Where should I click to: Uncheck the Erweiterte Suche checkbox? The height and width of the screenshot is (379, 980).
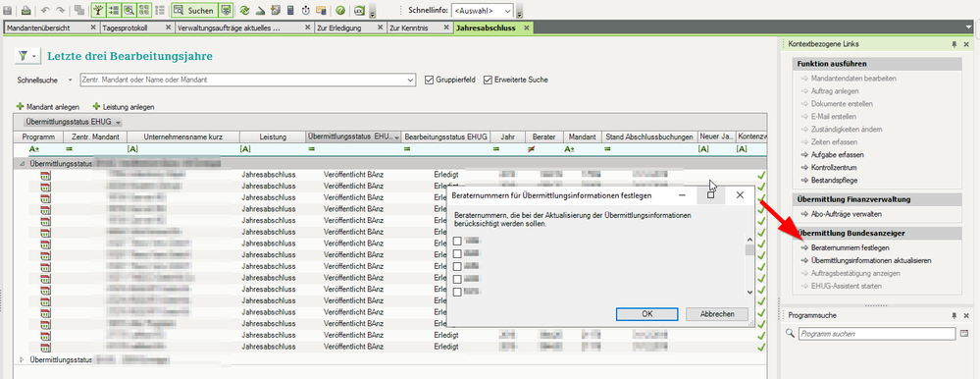(489, 81)
